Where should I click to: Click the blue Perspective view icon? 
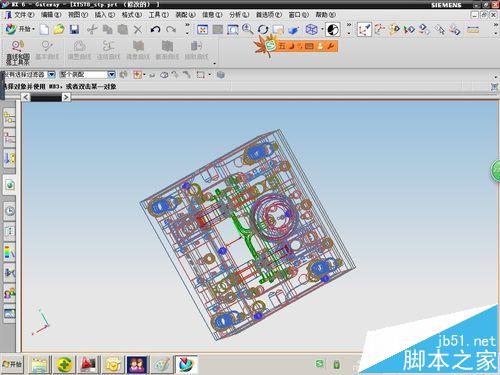[x=293, y=30]
